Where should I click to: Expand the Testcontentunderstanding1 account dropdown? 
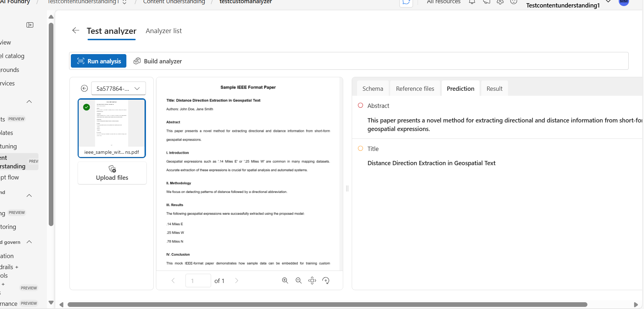(608, 2)
